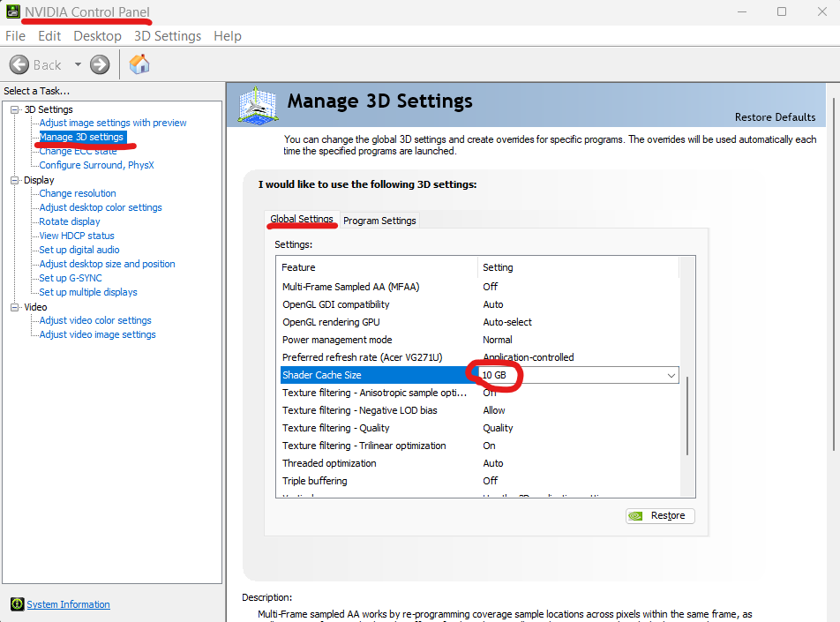Collapse the 3D Settings tree node

click(14, 109)
